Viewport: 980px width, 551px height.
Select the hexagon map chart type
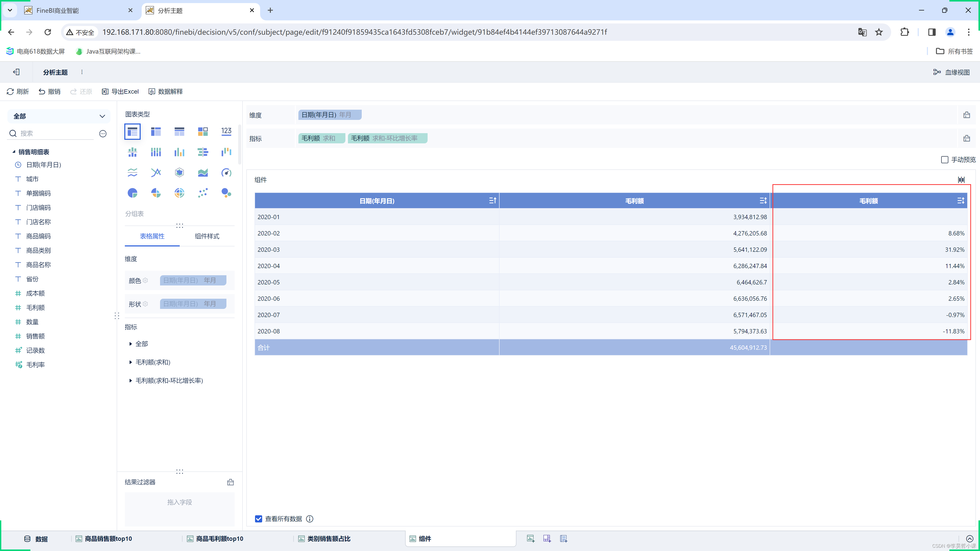(179, 173)
